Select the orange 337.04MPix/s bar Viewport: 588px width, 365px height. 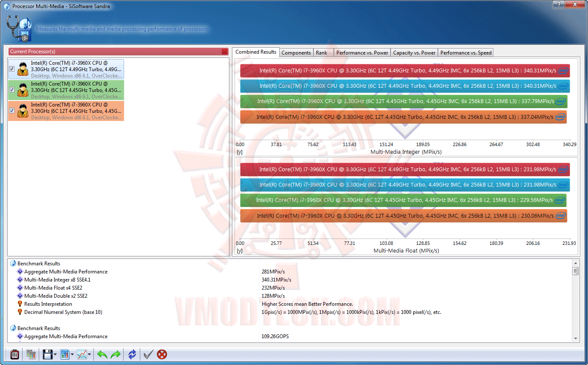[x=403, y=117]
